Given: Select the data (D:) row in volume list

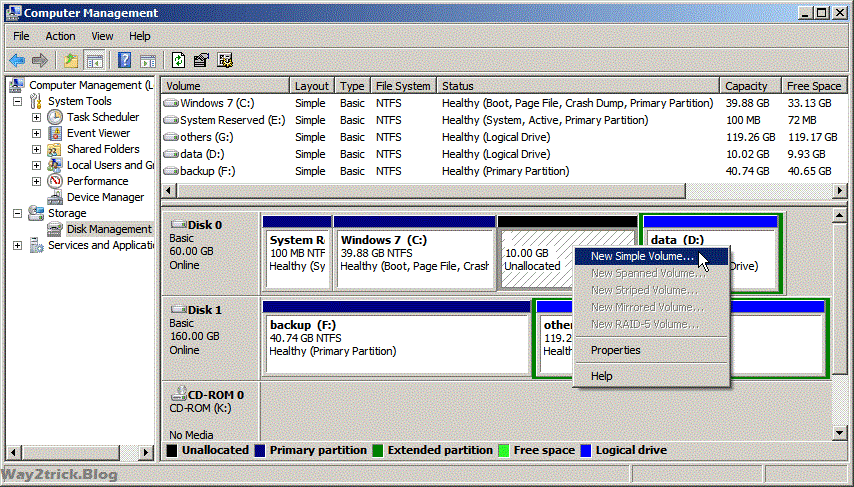Looking at the screenshot, I should (504, 154).
